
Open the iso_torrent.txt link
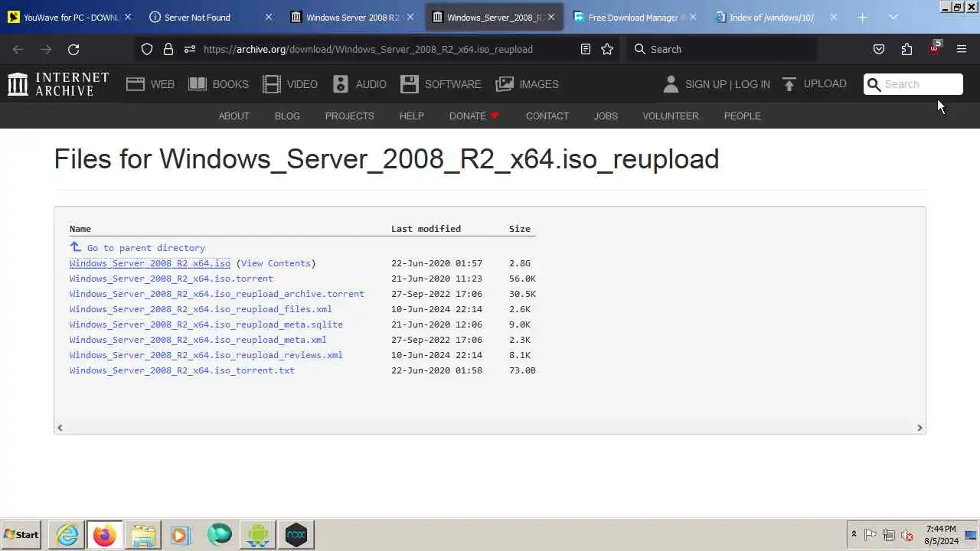[x=181, y=370]
